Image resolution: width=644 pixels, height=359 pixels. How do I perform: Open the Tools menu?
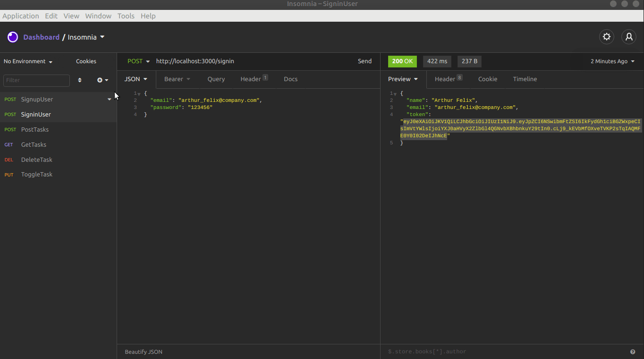click(126, 16)
